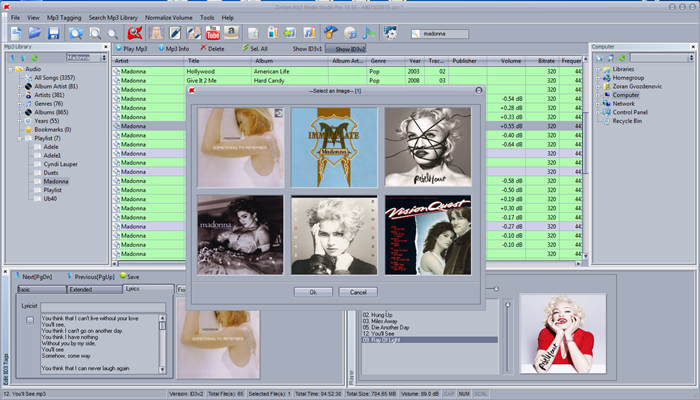Screen dimensions: 700x400
Task: Open the Mp3 Tagging menu
Action: pyautogui.click(x=64, y=18)
